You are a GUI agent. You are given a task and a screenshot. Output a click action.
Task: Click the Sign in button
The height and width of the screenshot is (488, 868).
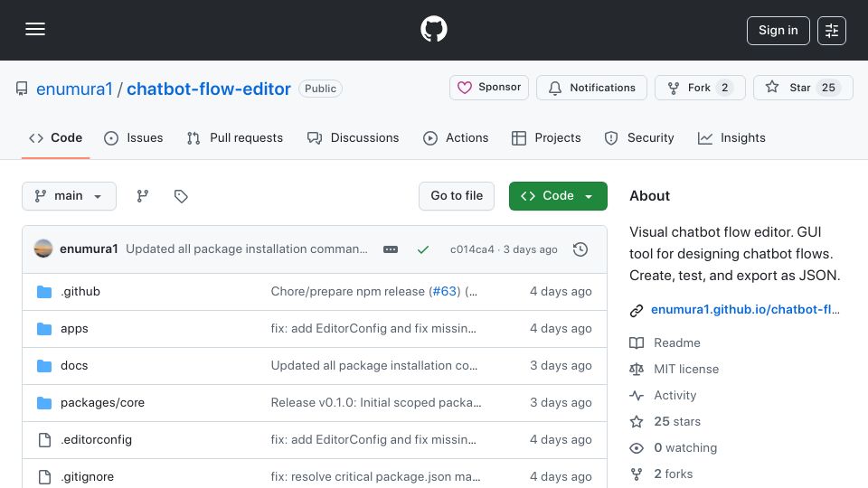(778, 31)
